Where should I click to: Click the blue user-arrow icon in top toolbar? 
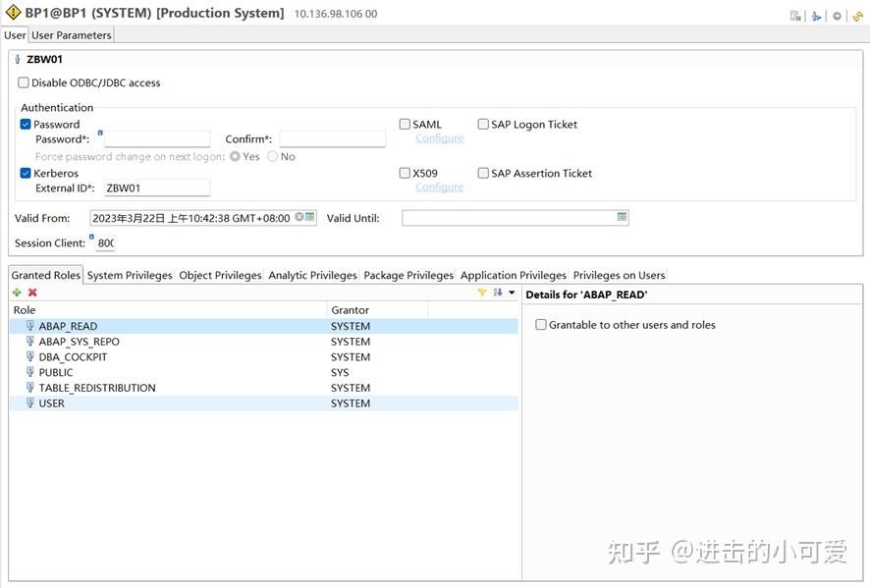point(816,16)
